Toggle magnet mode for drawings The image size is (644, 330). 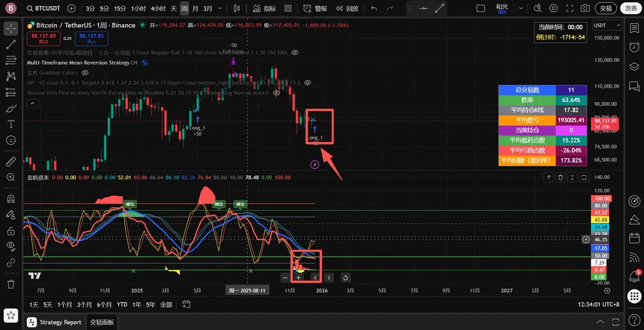tap(11, 199)
